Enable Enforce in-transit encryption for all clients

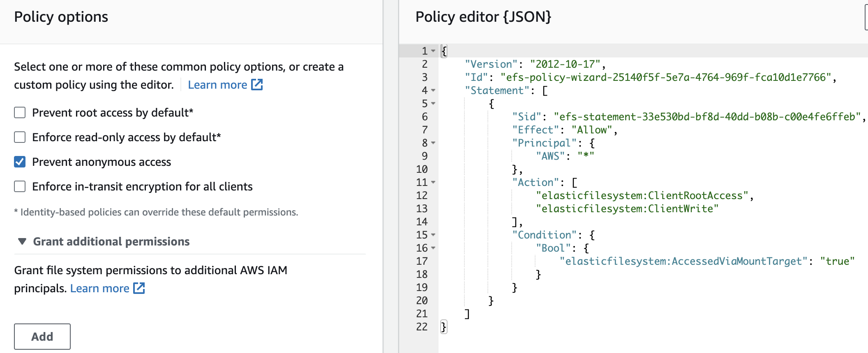click(x=20, y=186)
